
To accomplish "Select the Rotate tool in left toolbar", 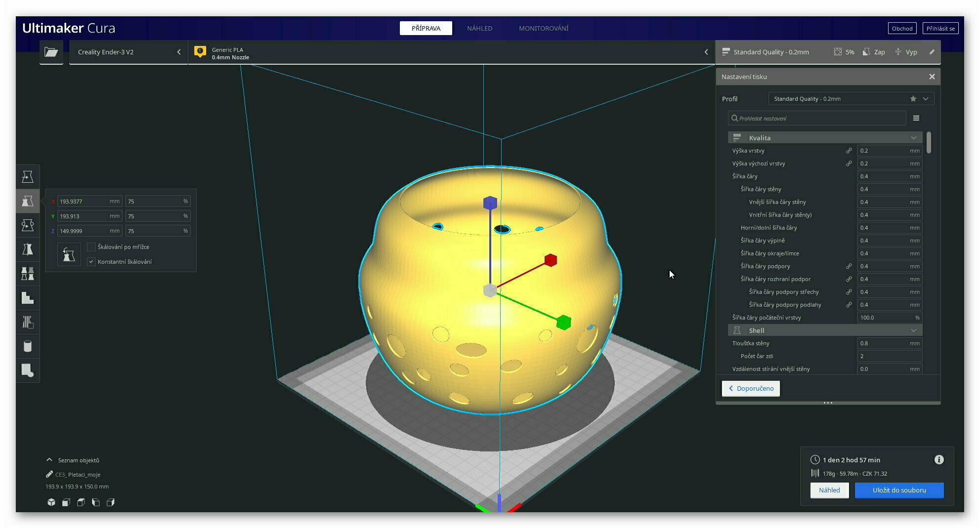I will pyautogui.click(x=28, y=225).
